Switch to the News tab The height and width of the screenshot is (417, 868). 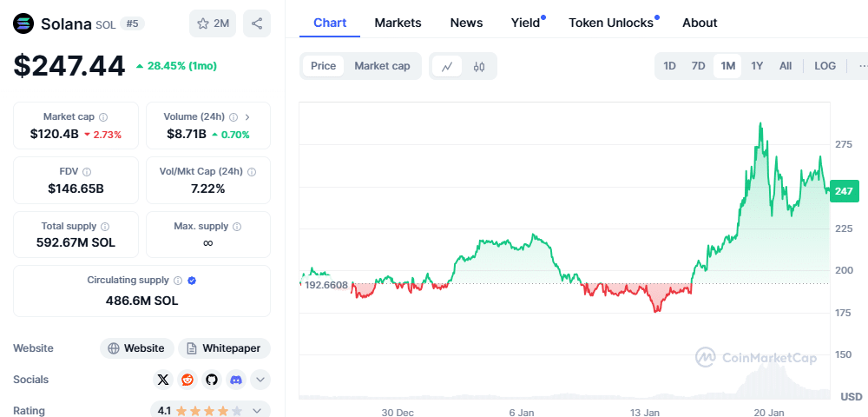(467, 23)
